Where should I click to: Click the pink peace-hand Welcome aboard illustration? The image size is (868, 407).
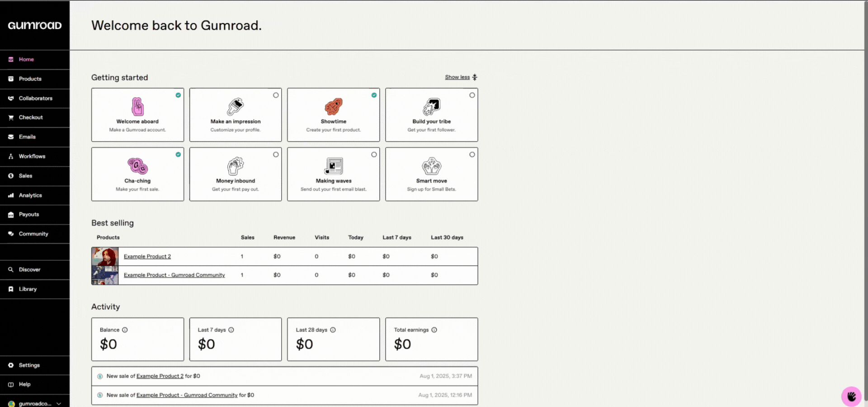pos(137,107)
